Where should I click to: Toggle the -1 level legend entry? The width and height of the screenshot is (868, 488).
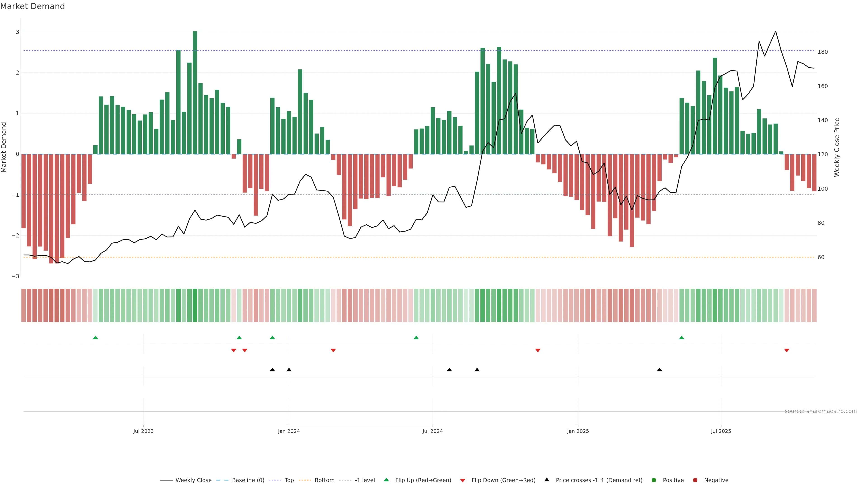pyautogui.click(x=365, y=480)
